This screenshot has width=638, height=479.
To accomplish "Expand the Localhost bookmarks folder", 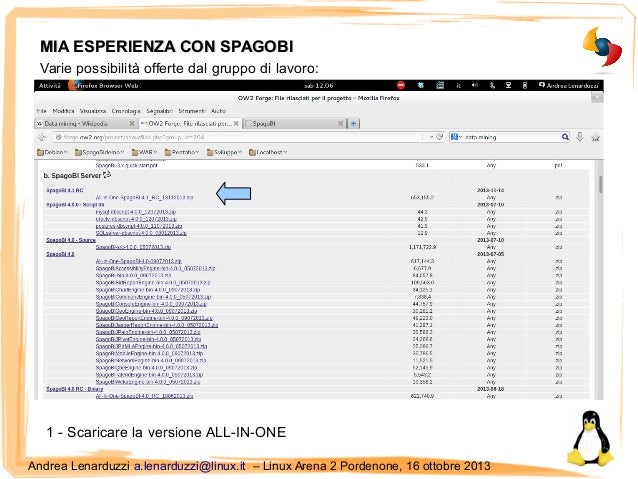I will point(268,152).
